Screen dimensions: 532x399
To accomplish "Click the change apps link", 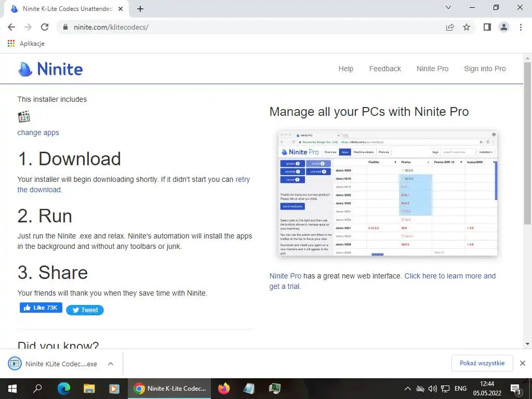I will [x=38, y=132].
